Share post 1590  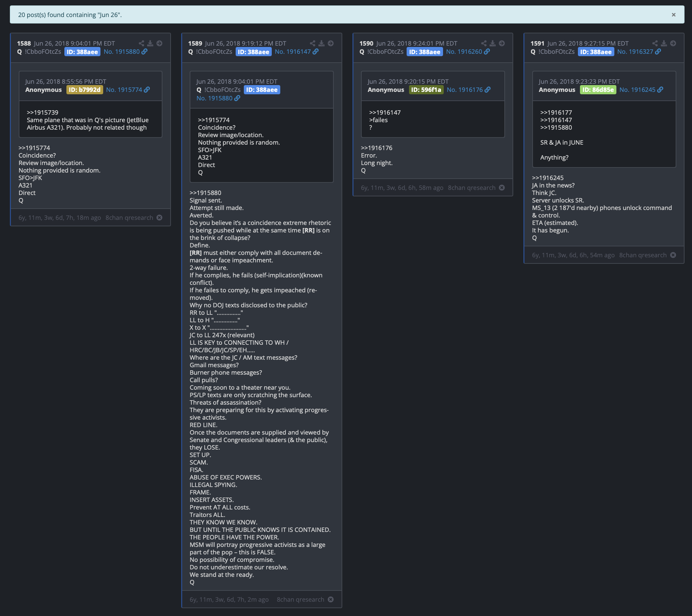[x=484, y=43]
